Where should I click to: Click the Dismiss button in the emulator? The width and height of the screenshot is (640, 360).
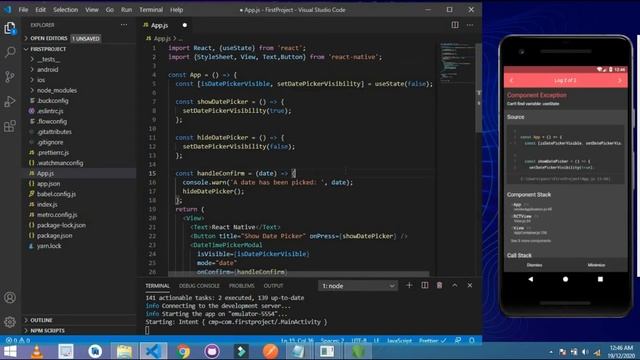pyautogui.click(x=534, y=265)
